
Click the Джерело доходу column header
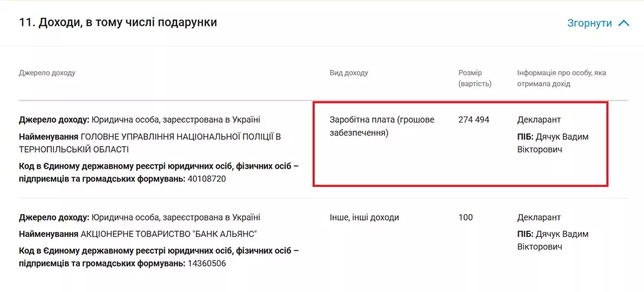tap(47, 73)
